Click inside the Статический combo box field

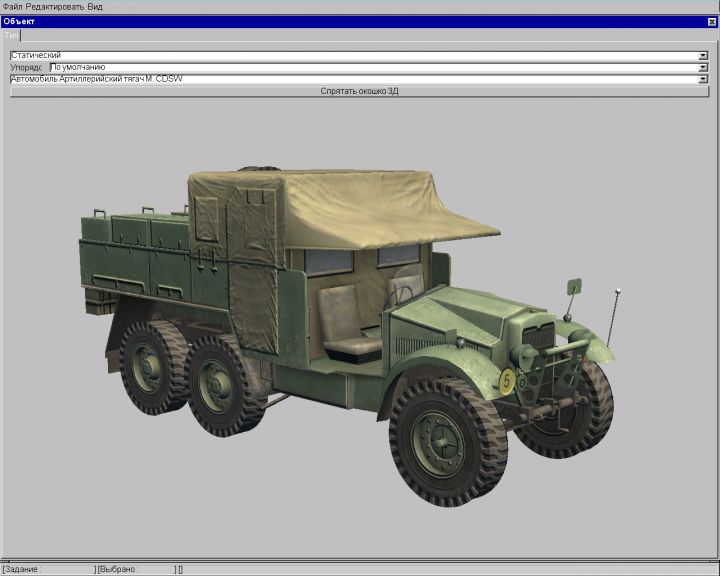[x=350, y=55]
